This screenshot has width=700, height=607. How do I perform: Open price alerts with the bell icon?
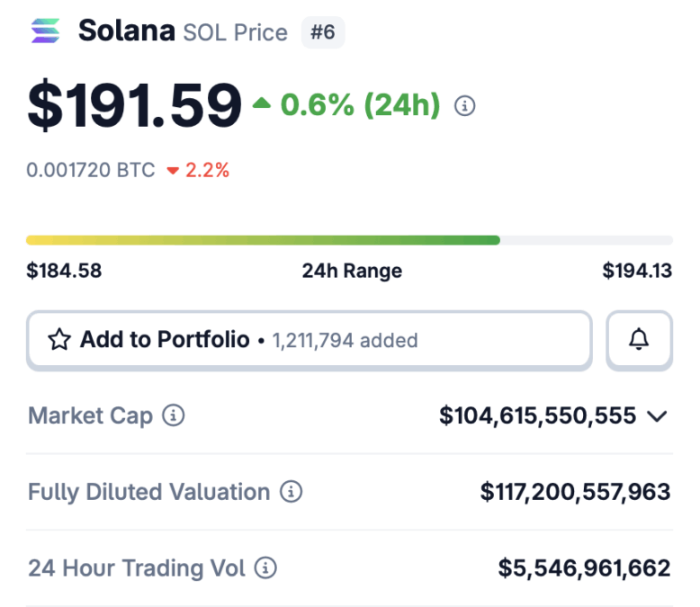click(x=639, y=340)
